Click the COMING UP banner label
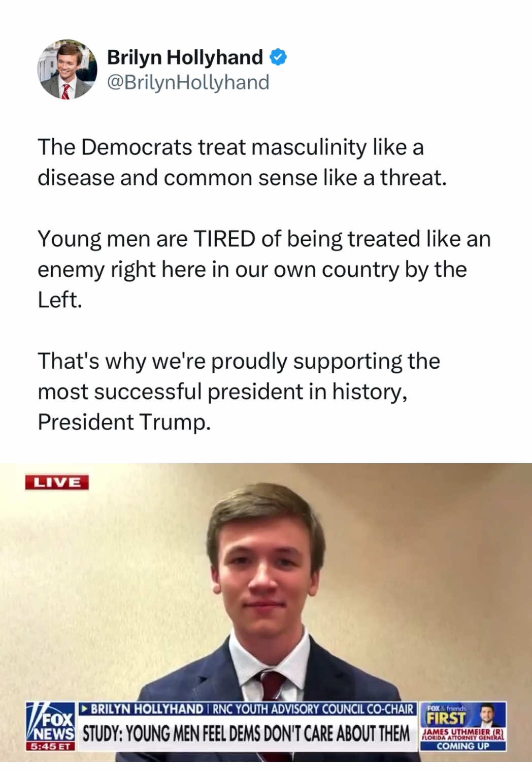The width and height of the screenshot is (532, 771). pos(463,746)
